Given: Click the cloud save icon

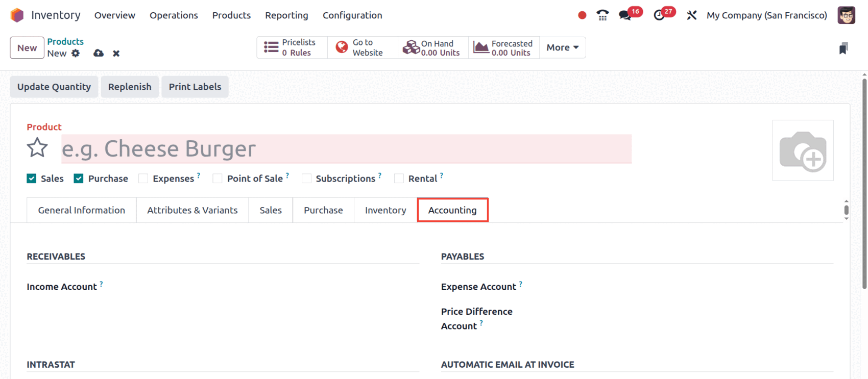Looking at the screenshot, I should coord(99,53).
